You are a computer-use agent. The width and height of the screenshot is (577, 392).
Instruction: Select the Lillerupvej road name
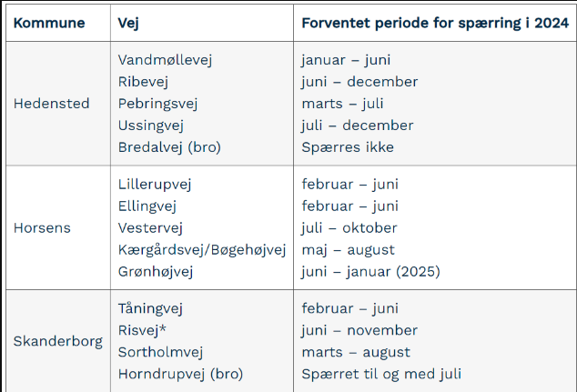[156, 185]
